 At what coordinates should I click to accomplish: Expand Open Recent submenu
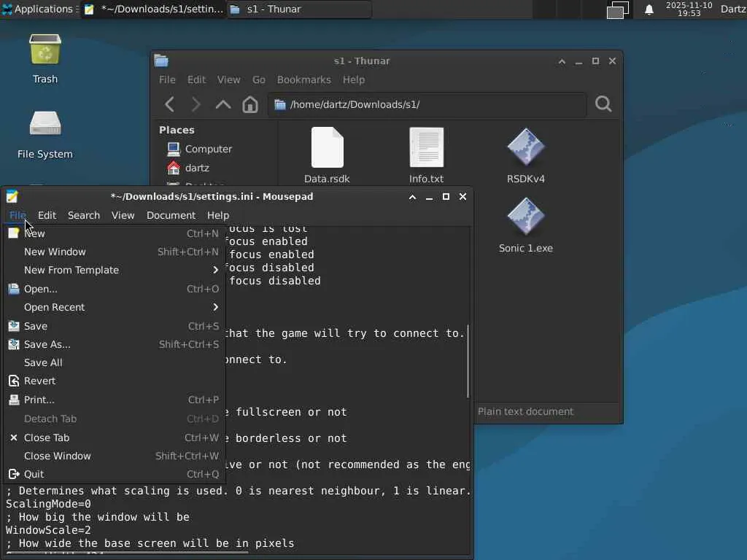[x=114, y=307]
